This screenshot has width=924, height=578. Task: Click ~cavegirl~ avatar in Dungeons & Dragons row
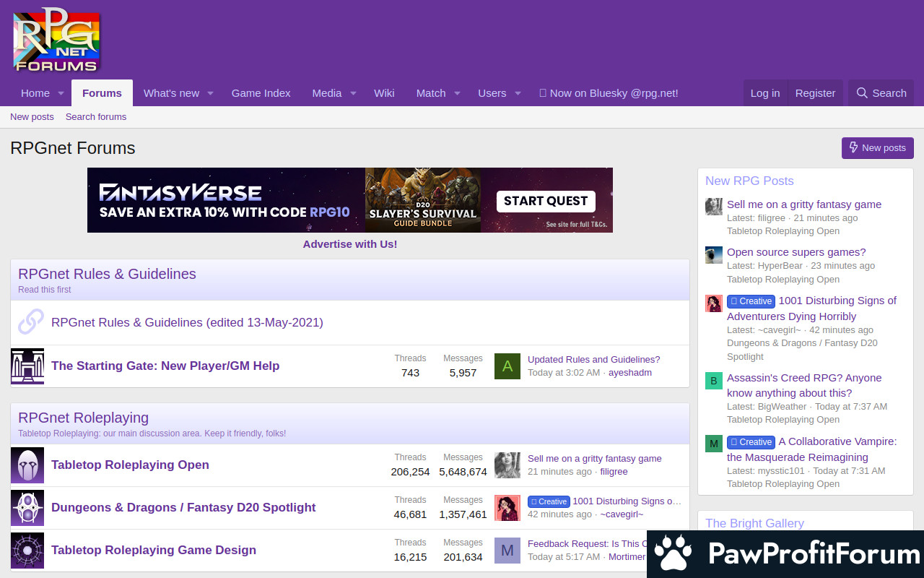pyautogui.click(x=507, y=508)
